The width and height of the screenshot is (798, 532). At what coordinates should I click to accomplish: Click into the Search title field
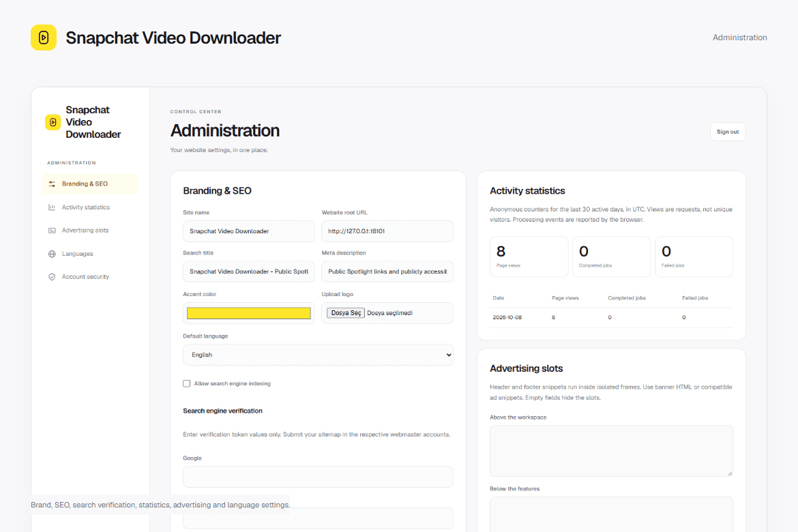tap(249, 271)
